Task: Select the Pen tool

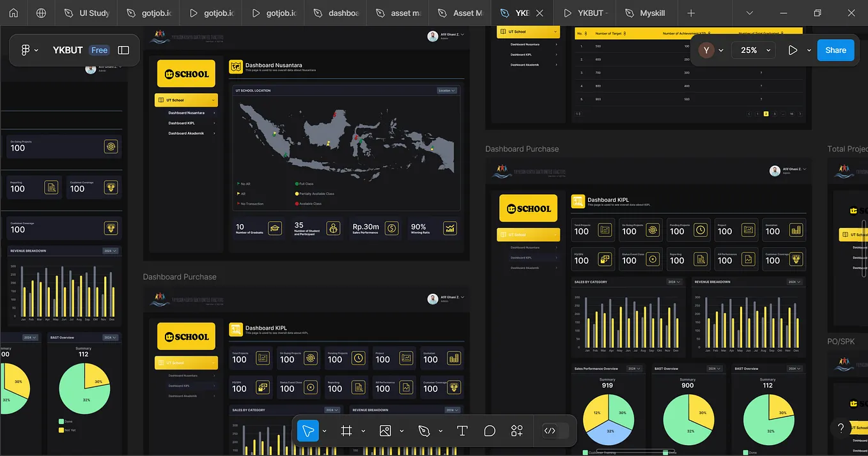Action: [424, 431]
